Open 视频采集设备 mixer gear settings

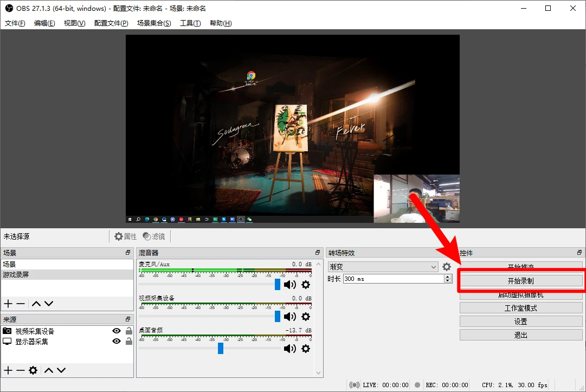click(x=306, y=317)
